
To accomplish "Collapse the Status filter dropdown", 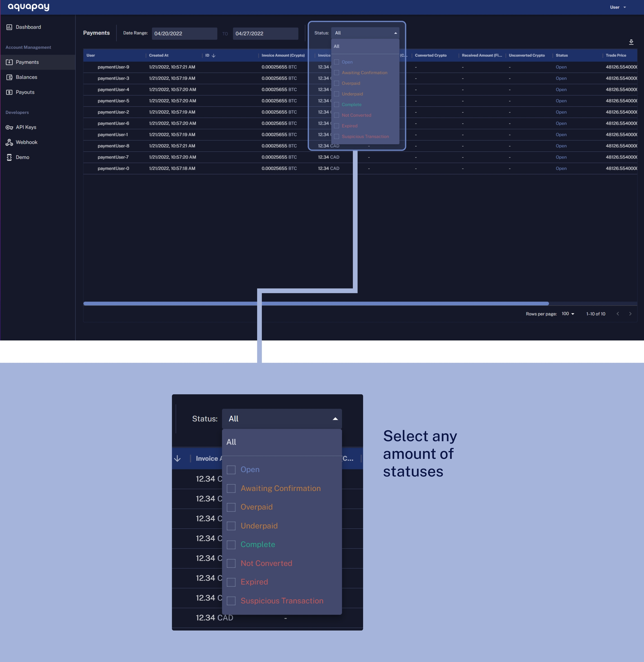I will click(396, 33).
